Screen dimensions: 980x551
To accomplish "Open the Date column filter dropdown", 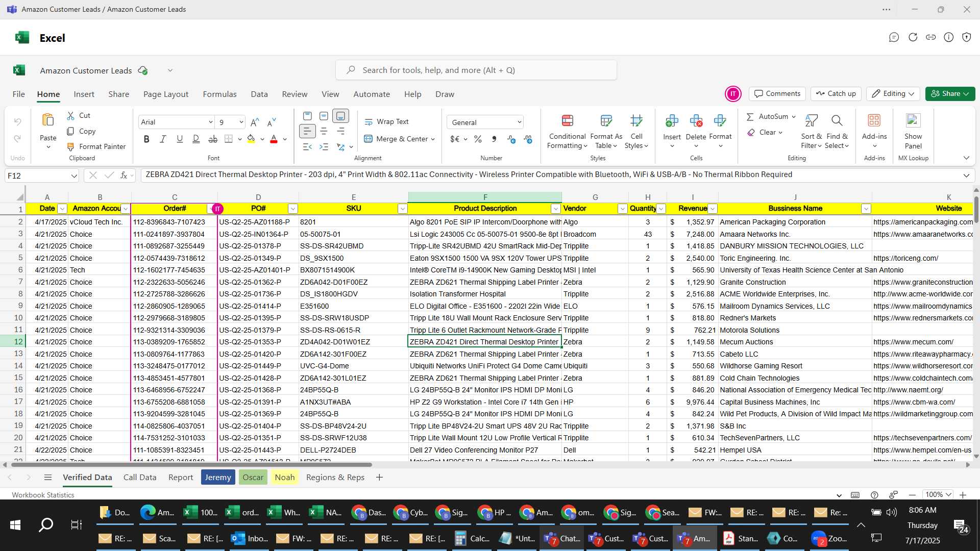I will (x=62, y=209).
